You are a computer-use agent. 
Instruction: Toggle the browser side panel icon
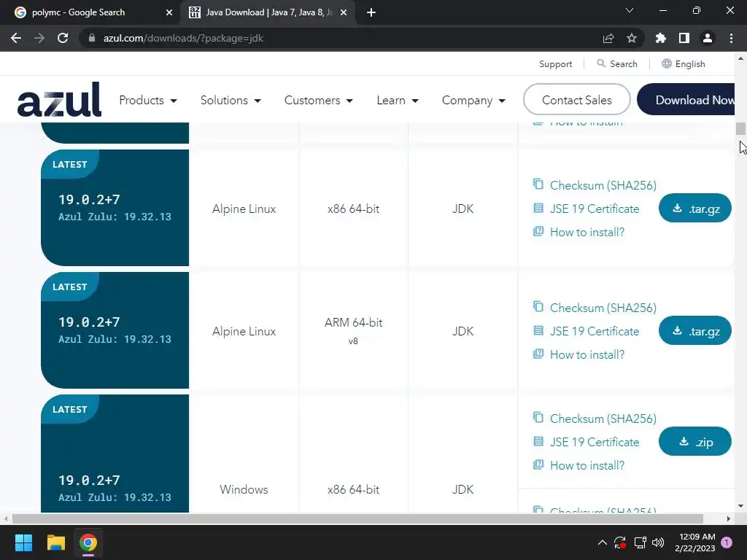click(x=684, y=38)
